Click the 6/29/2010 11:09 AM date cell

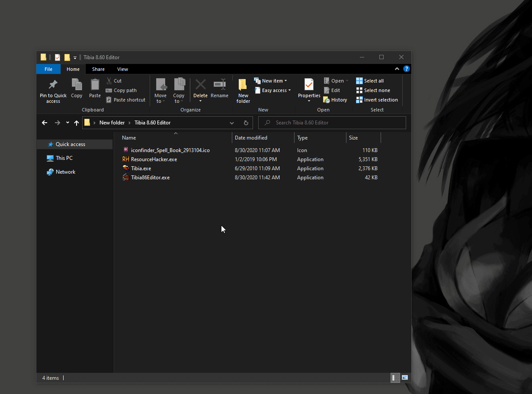257,168
